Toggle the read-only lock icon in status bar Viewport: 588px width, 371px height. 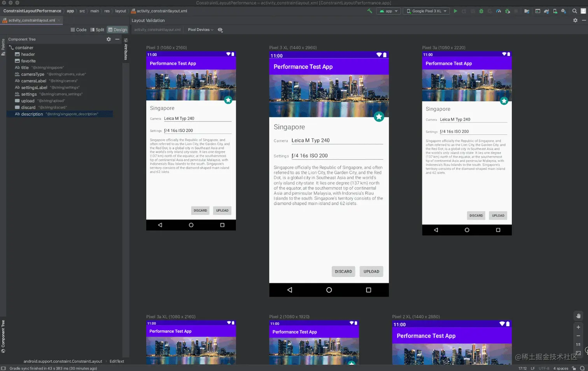point(574,368)
